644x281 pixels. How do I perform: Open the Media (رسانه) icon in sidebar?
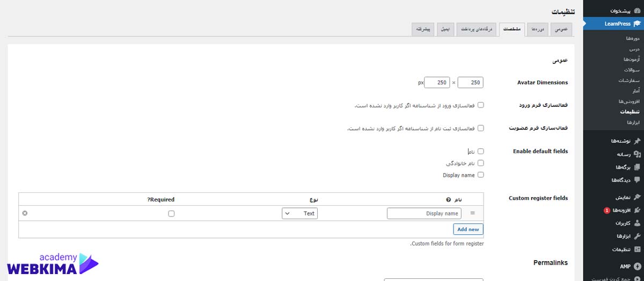click(x=637, y=154)
